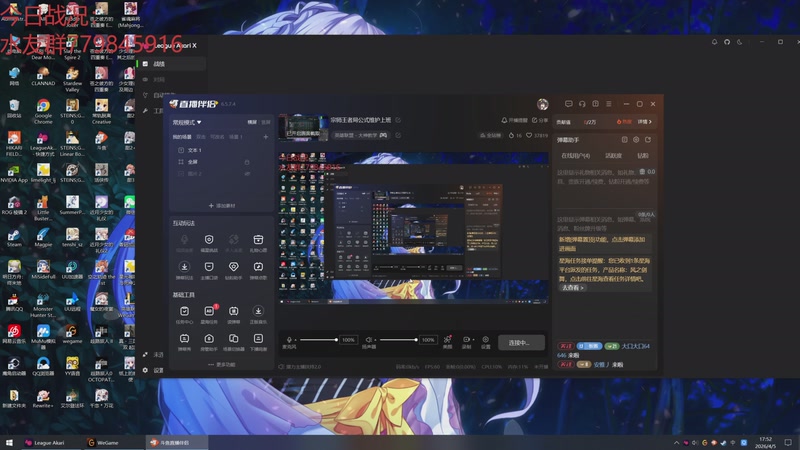Open the headset customer service icon

tap(582, 104)
